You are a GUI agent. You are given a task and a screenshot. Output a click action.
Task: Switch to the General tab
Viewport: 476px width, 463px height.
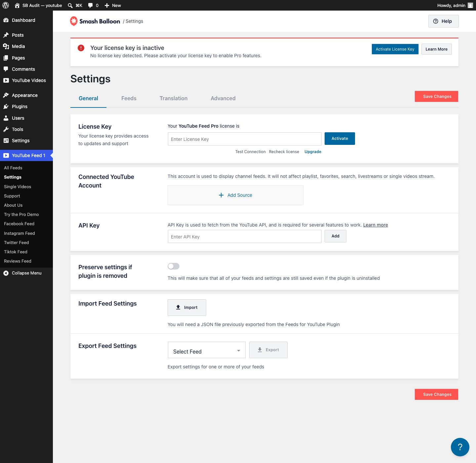point(88,98)
